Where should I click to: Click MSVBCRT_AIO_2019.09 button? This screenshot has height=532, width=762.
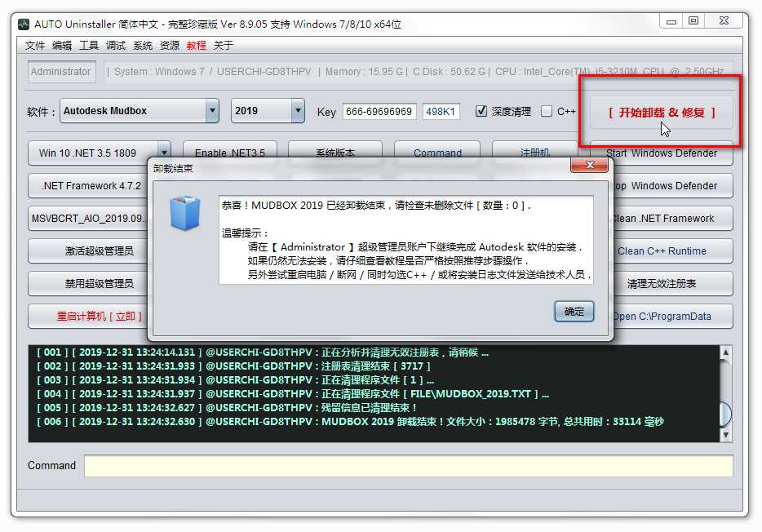[88, 218]
